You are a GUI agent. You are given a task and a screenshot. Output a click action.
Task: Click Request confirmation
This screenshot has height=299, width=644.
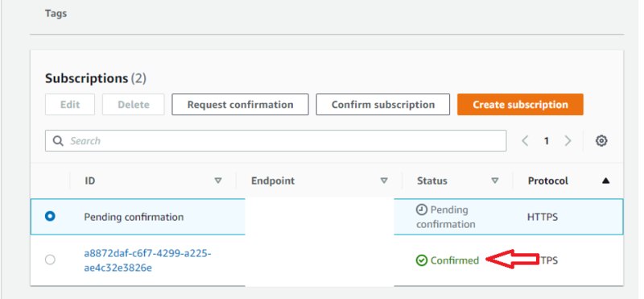pyautogui.click(x=240, y=105)
